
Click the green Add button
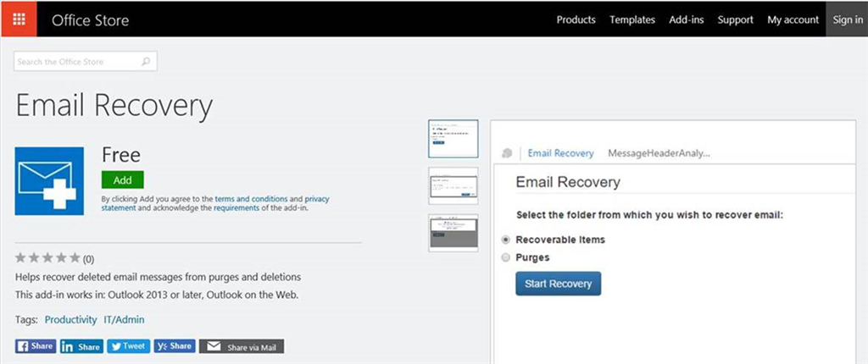(x=122, y=179)
